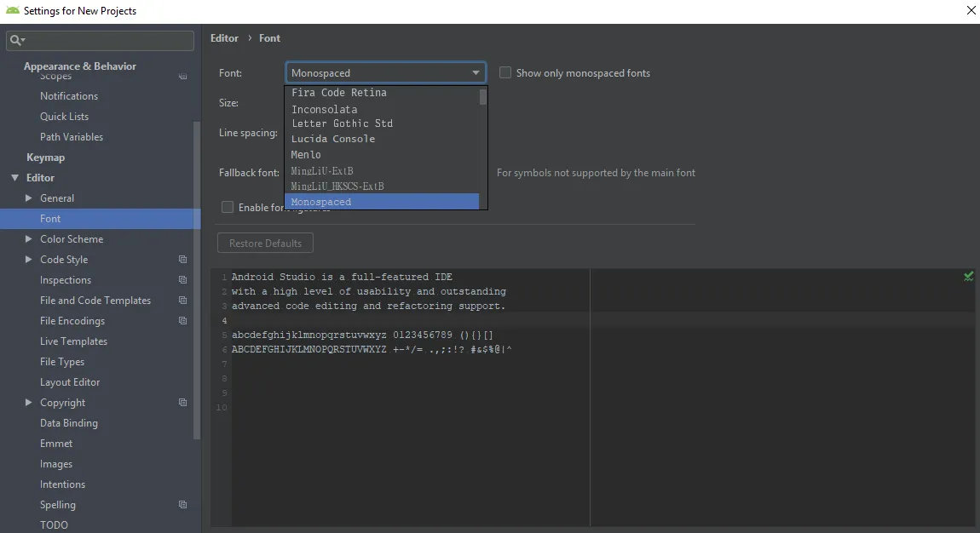Open Spelling settings
Screen dimensions: 980x533
[57, 504]
